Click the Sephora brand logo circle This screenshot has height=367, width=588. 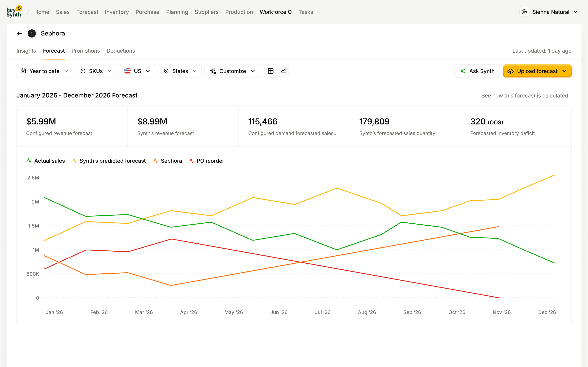click(32, 33)
